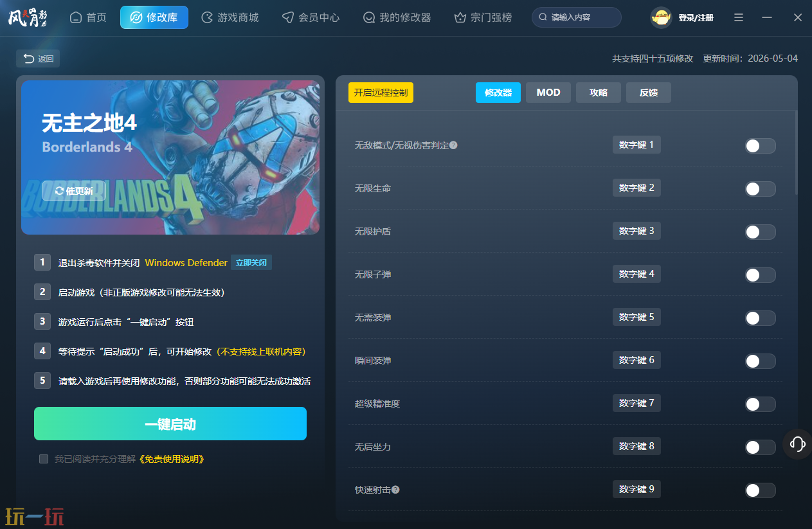Select the 修改库 nav tab
This screenshot has height=529, width=812.
click(154, 17)
